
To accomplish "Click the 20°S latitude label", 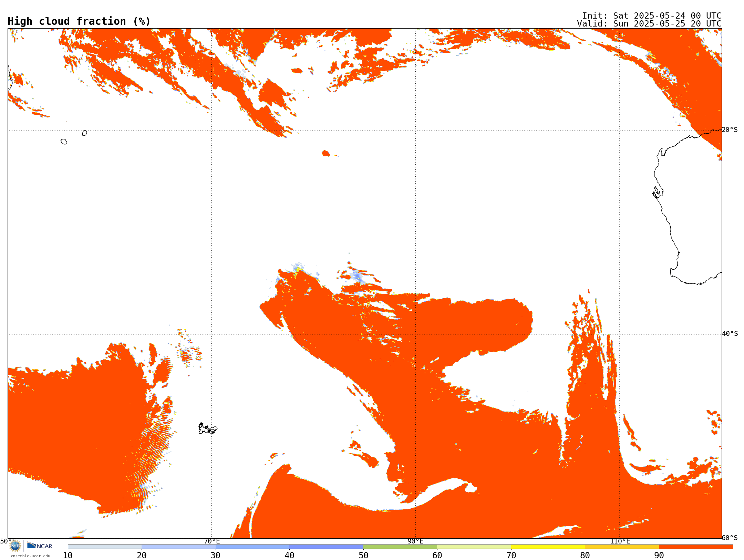I will (730, 130).
